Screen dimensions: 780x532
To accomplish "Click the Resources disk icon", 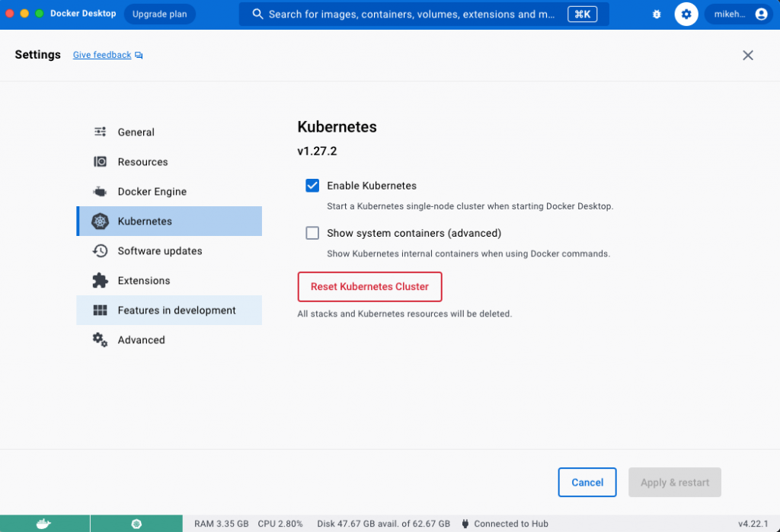I will [x=100, y=162].
